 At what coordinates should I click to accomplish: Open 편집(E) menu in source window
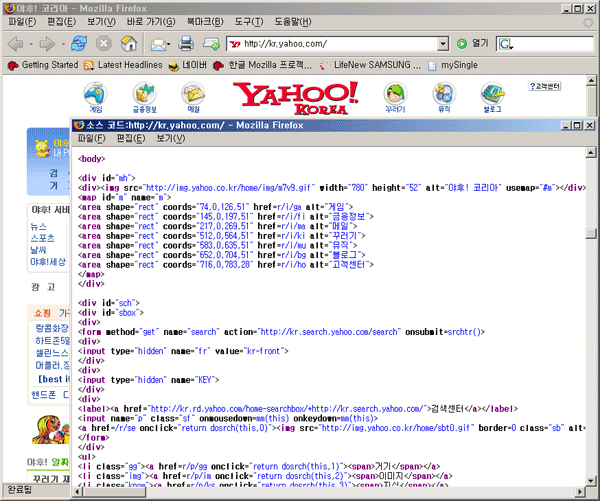tap(131, 138)
